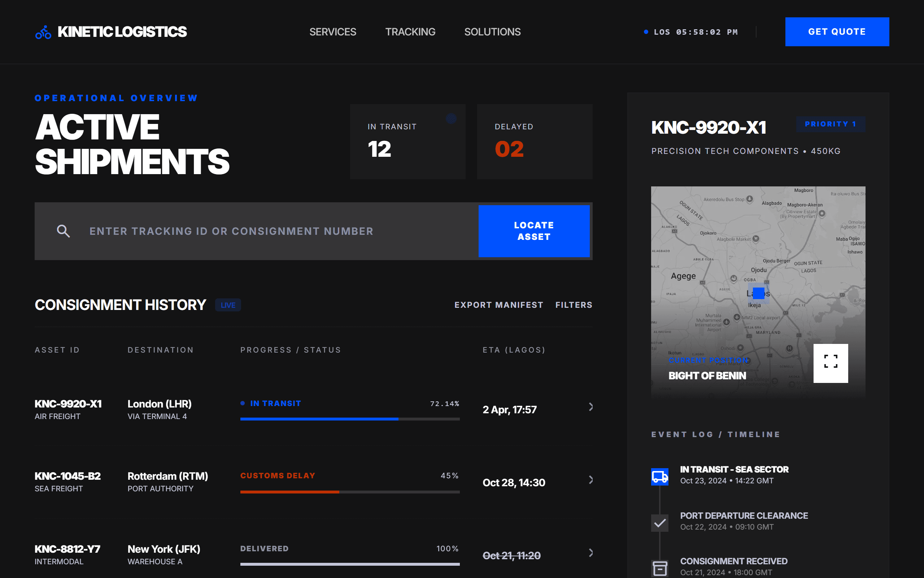Click the ASSET ID column header
The width and height of the screenshot is (924, 578).
tap(57, 350)
